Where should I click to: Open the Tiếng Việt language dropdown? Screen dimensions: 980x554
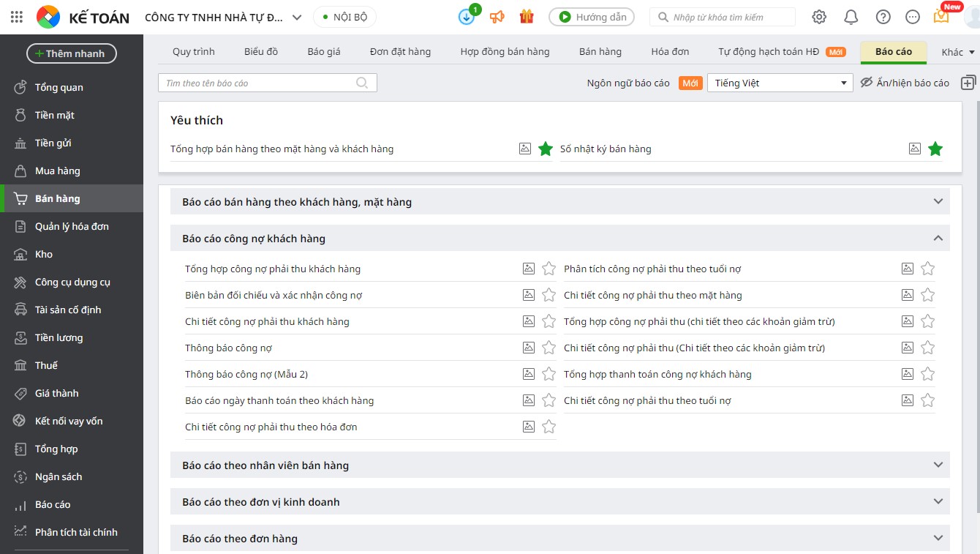[780, 83]
